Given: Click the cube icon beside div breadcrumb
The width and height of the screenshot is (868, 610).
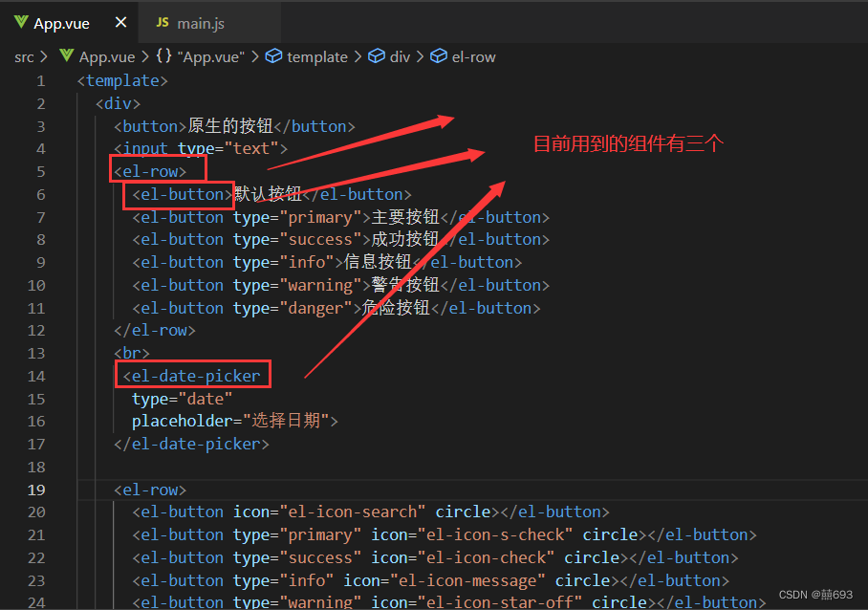Looking at the screenshot, I should (x=377, y=56).
